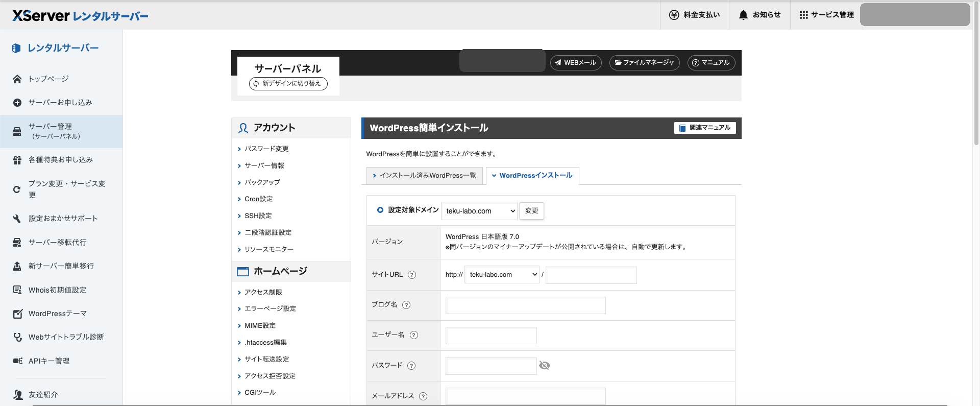Open バックアップ menu item
The width and height of the screenshot is (980, 406).
pos(262,182)
